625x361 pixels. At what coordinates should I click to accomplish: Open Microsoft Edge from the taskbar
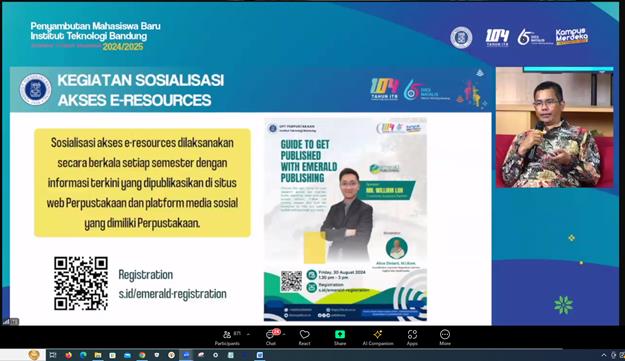(x=83, y=355)
